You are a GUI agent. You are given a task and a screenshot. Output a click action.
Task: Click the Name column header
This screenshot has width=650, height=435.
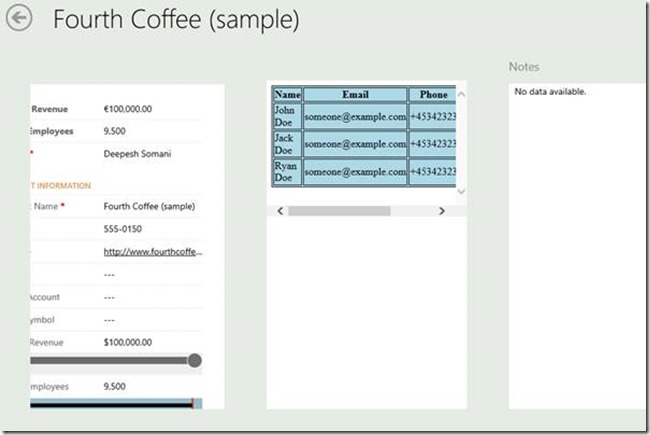pos(286,95)
